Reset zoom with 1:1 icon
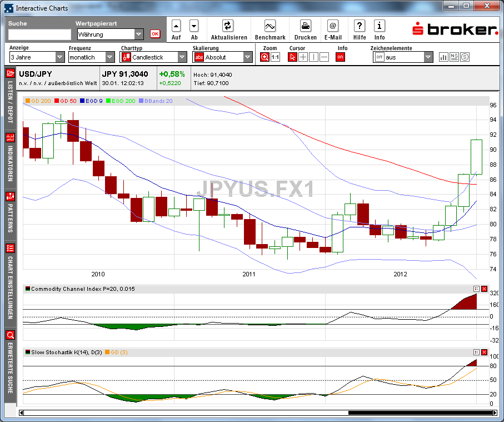Image resolution: width=504 pixels, height=422 pixels. [275, 57]
